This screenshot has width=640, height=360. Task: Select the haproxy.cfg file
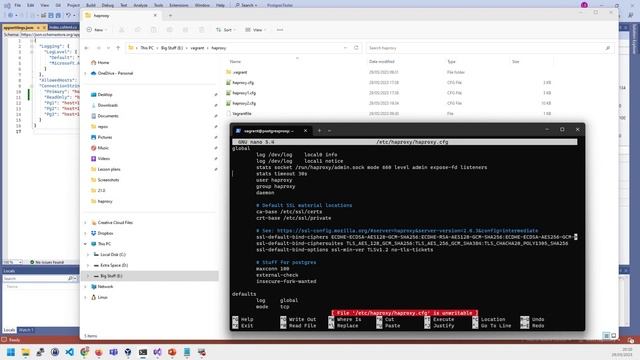click(x=243, y=82)
